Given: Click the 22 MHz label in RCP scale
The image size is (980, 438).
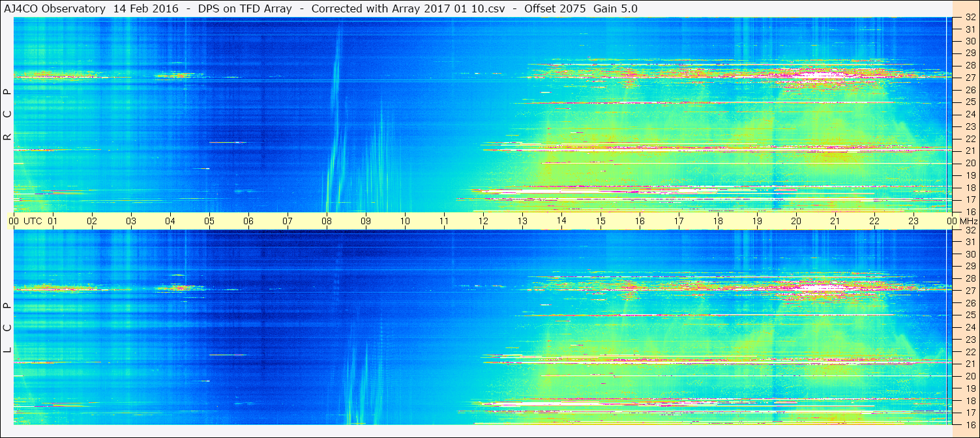Looking at the screenshot, I should click(x=970, y=139).
